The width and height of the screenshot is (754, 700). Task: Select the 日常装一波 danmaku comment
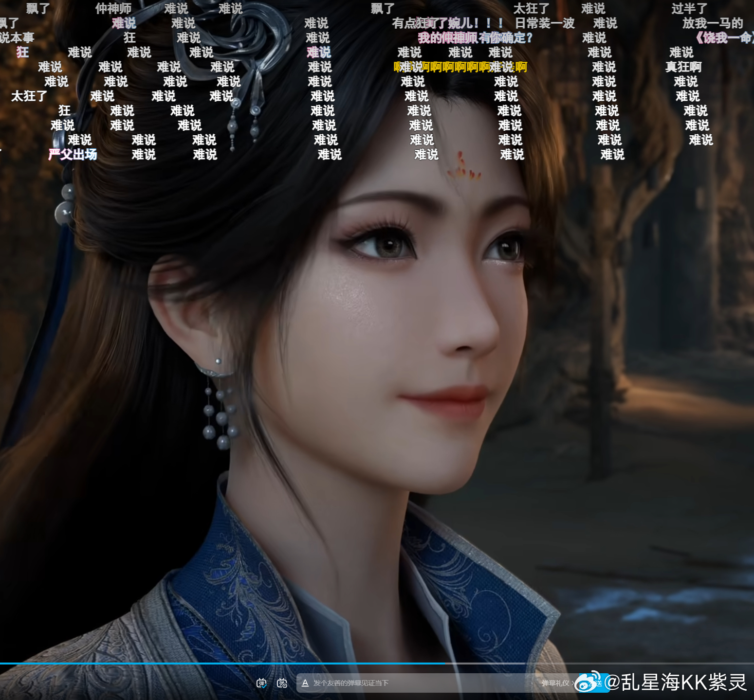(545, 23)
